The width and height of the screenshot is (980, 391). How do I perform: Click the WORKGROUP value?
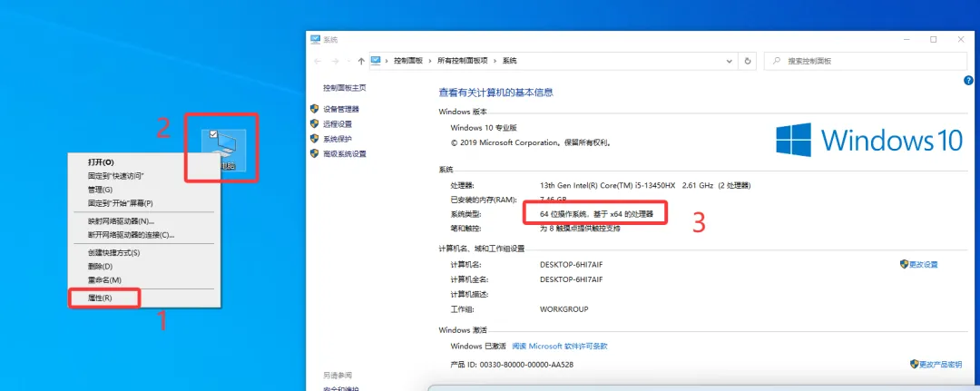pyautogui.click(x=563, y=309)
